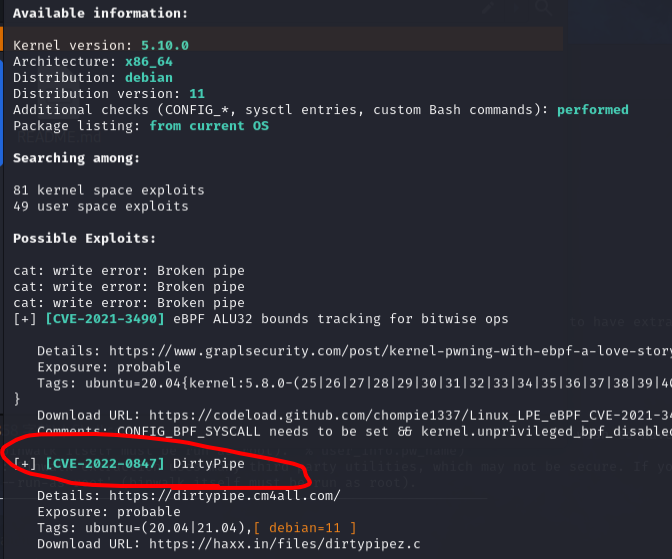Click the CVE-2021-3490 identifier

105,319
